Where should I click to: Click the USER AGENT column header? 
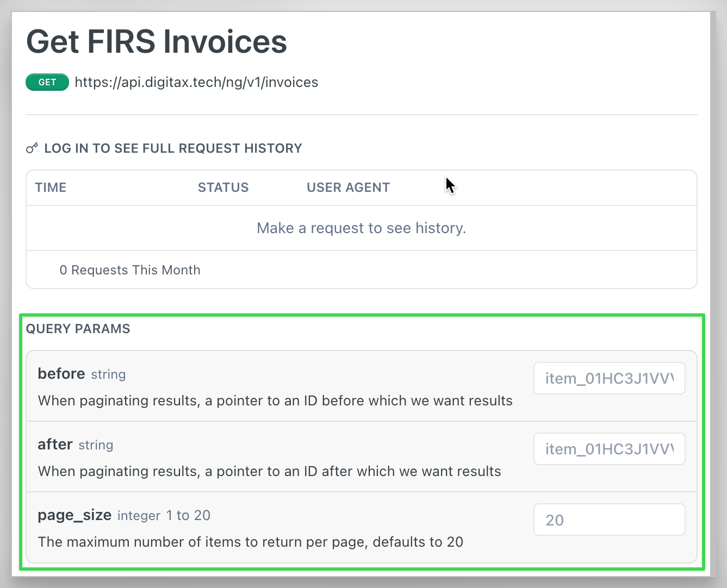pyautogui.click(x=348, y=187)
